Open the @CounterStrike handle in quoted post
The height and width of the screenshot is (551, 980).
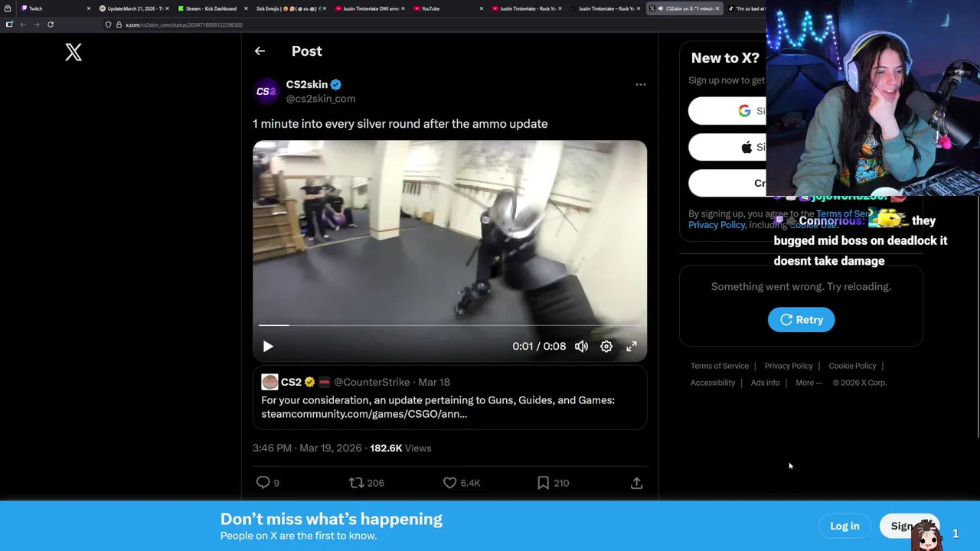point(371,382)
